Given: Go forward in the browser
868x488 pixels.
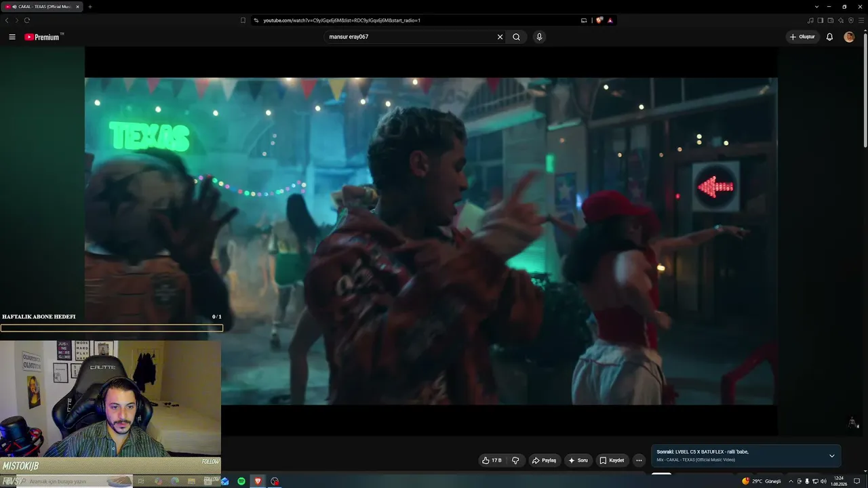Looking at the screenshot, I should (17, 20).
